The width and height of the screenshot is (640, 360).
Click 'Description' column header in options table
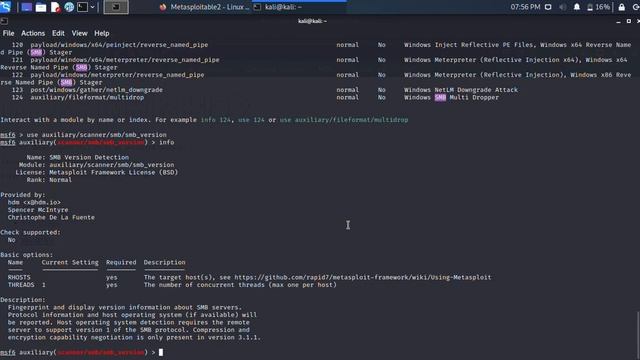click(164, 262)
